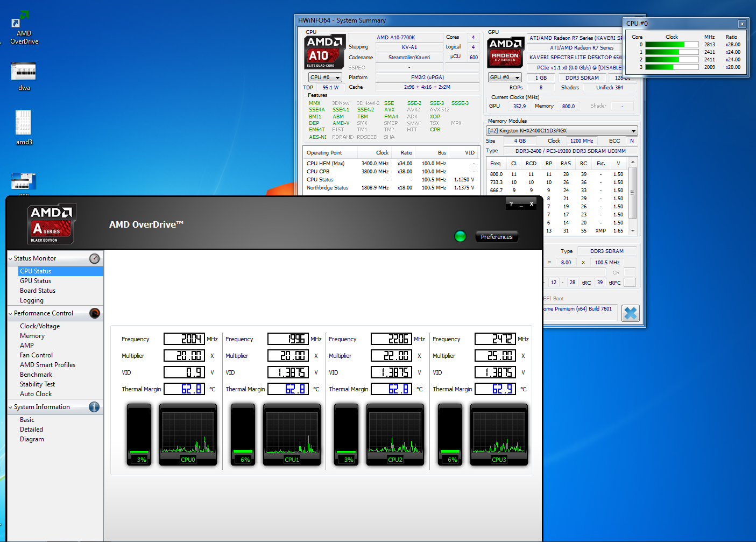The width and height of the screenshot is (756, 542).
Task: Click the Performance Control dial icon
Action: coord(95,313)
